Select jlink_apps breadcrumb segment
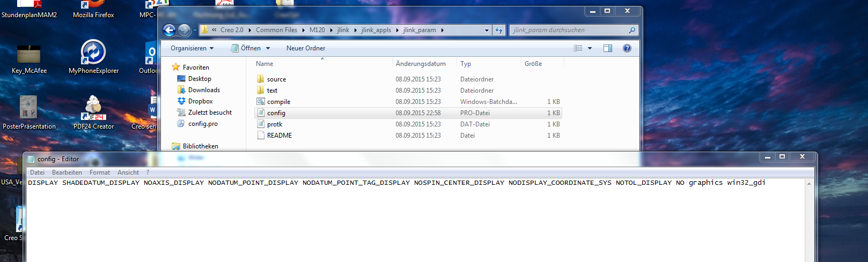Viewport: 868px width, 262px height. (376, 30)
